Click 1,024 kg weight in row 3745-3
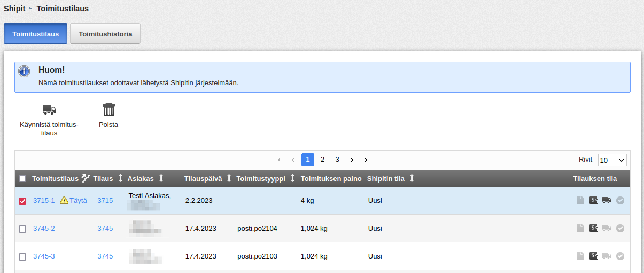644x273 pixels. (314, 256)
